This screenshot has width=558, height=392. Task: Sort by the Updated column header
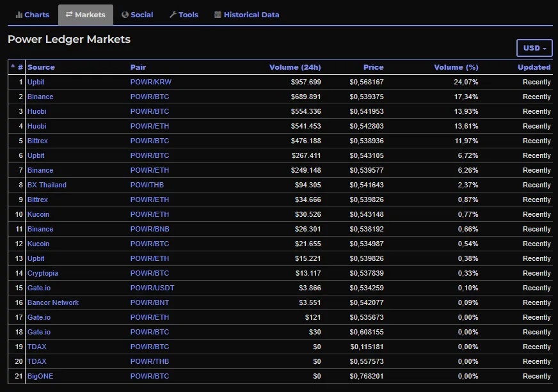pos(534,67)
